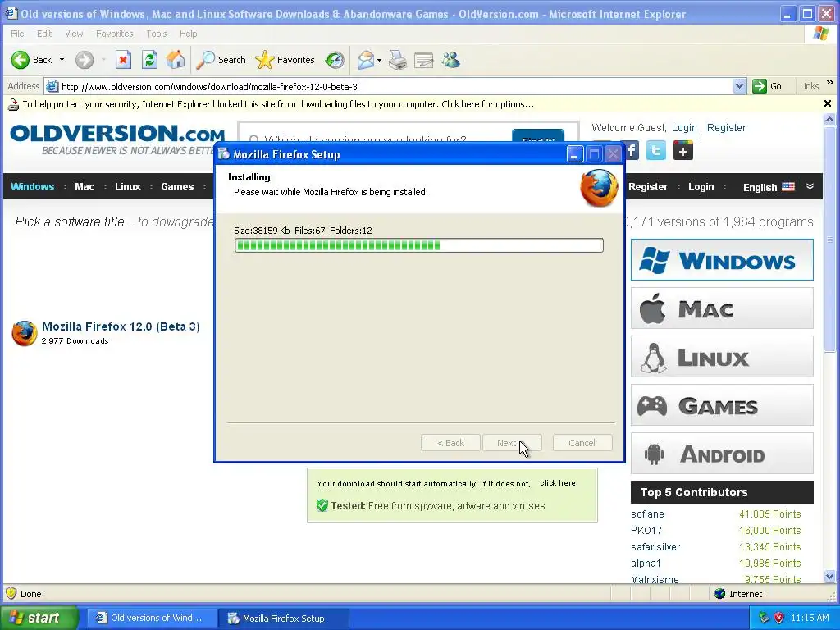Click the Edit page toolbar icon

[424, 60]
